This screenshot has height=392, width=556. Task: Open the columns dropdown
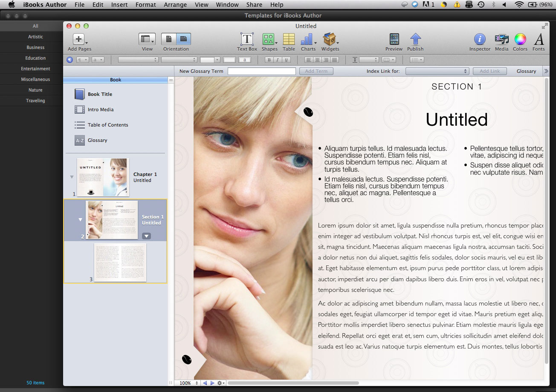pyautogui.click(x=389, y=60)
